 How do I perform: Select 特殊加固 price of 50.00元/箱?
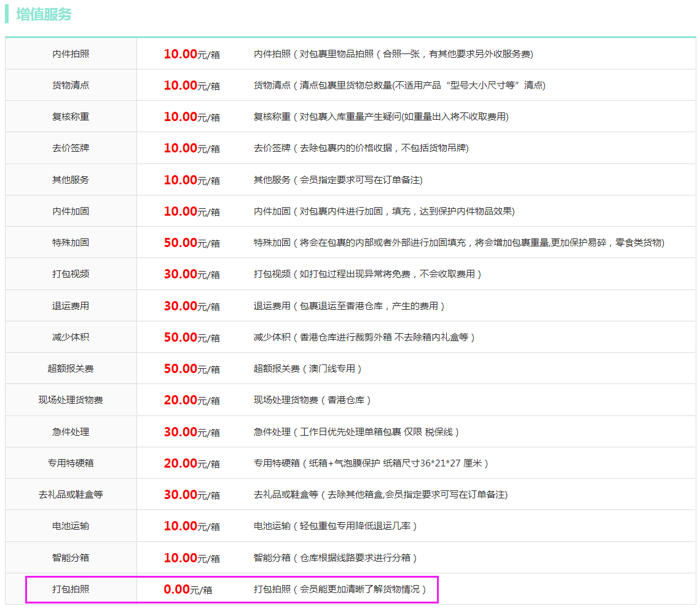point(192,243)
